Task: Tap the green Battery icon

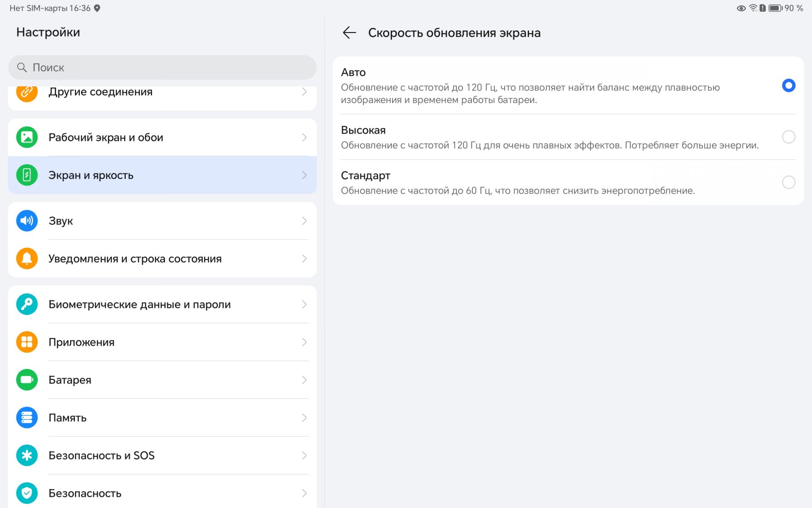Action: click(27, 380)
